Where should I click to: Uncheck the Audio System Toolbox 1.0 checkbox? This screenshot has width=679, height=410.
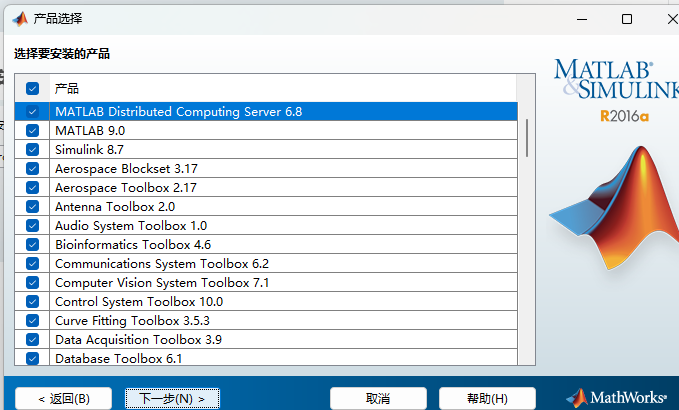(32, 226)
